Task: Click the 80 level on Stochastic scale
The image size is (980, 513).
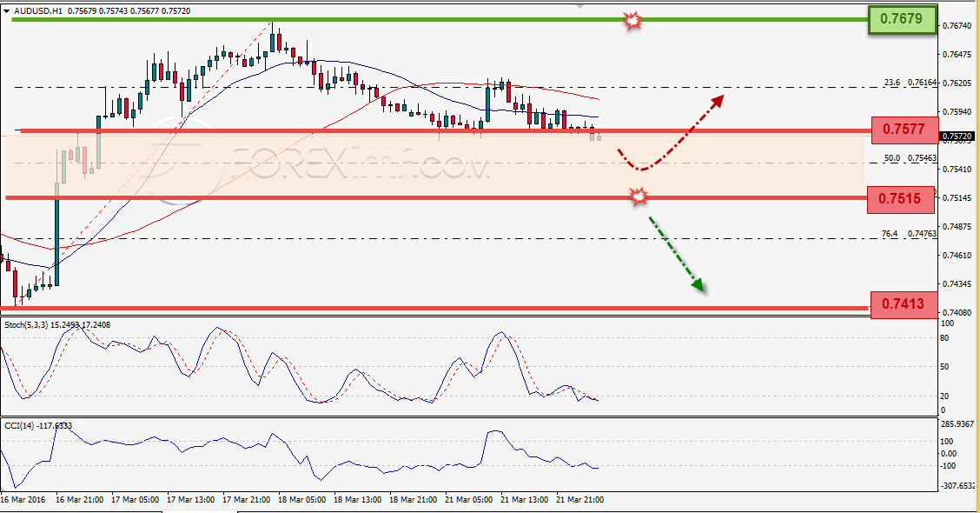Action: click(944, 338)
